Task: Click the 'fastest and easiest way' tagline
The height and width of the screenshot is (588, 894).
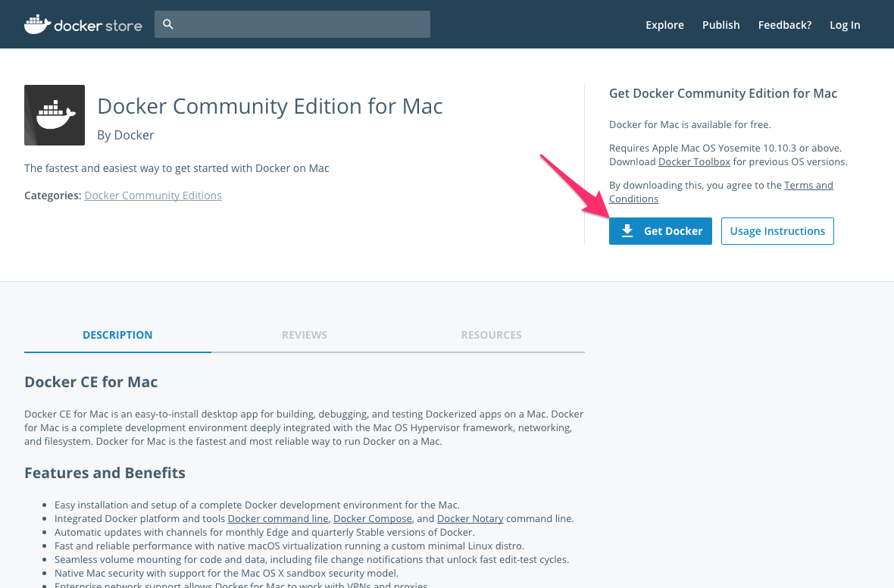Action: (177, 168)
